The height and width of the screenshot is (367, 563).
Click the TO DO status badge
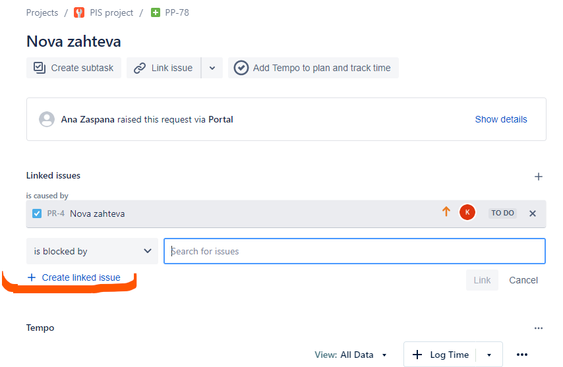click(x=502, y=213)
